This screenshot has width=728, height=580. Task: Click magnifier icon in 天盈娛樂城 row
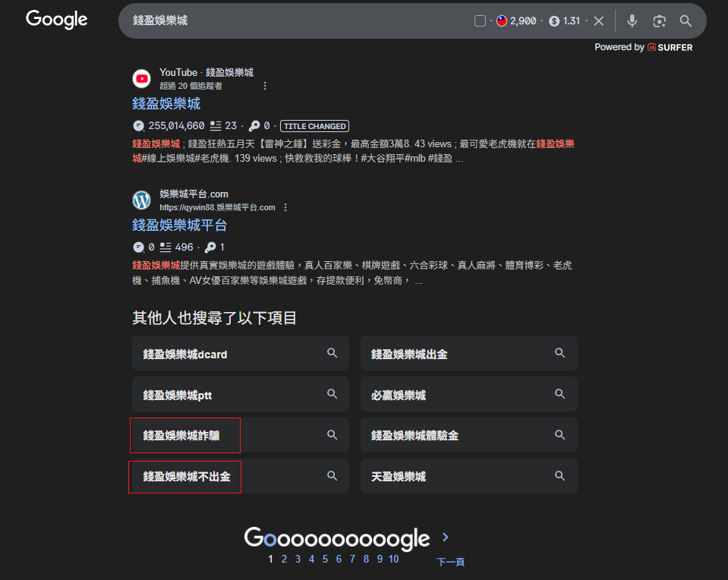pos(560,475)
